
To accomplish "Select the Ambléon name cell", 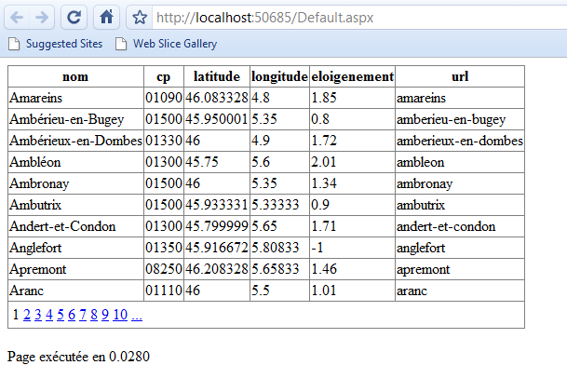I will pos(75,162).
